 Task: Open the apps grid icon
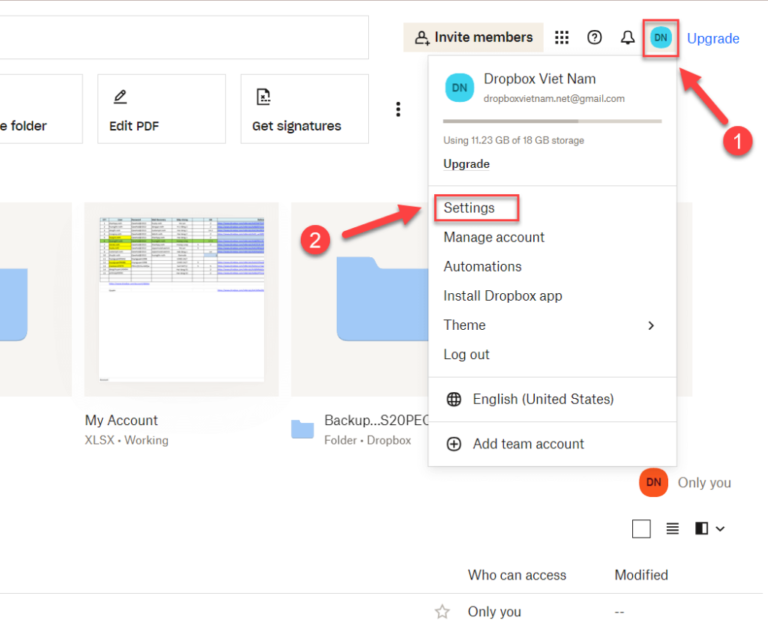click(562, 38)
